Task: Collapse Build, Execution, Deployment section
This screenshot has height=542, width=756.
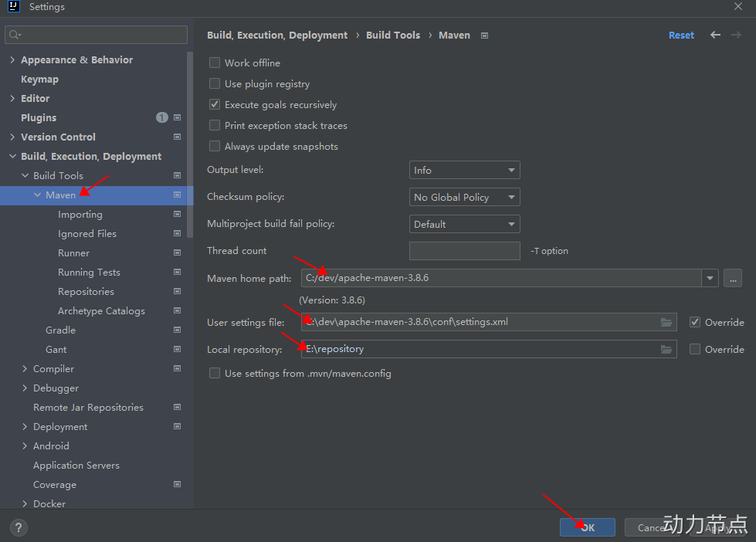Action: pyautogui.click(x=12, y=156)
